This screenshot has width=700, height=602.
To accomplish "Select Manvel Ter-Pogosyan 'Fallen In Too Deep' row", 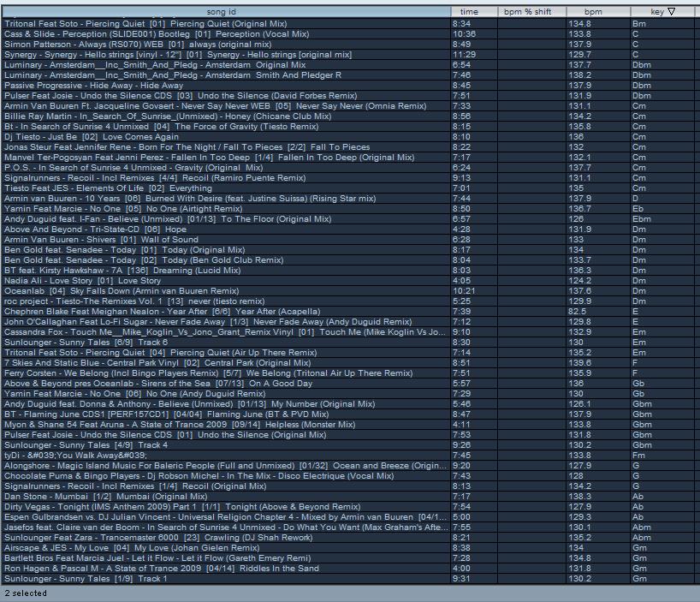I will click(x=348, y=158).
